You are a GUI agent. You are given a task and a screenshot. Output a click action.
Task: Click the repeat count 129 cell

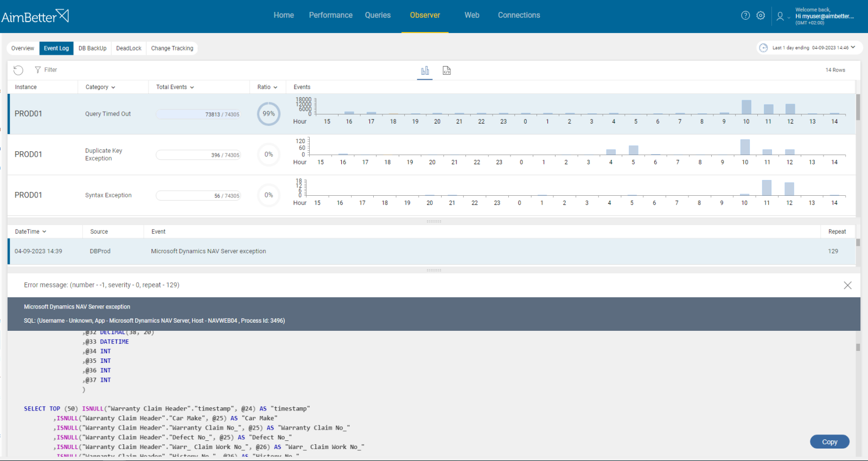[833, 251]
